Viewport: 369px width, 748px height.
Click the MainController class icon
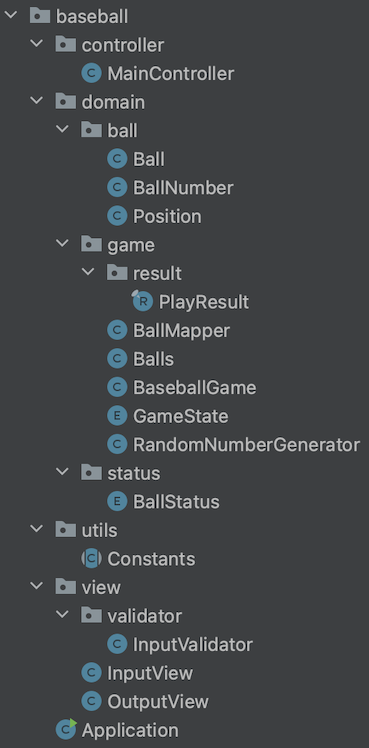pos(92,73)
